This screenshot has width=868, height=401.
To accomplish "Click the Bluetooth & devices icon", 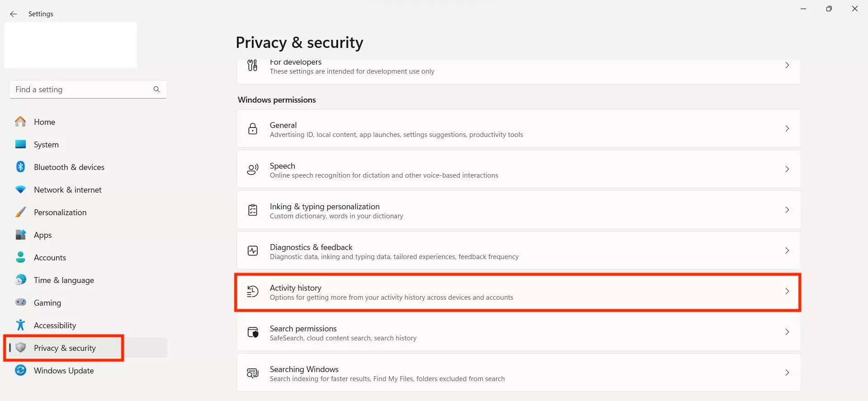I will click(20, 167).
